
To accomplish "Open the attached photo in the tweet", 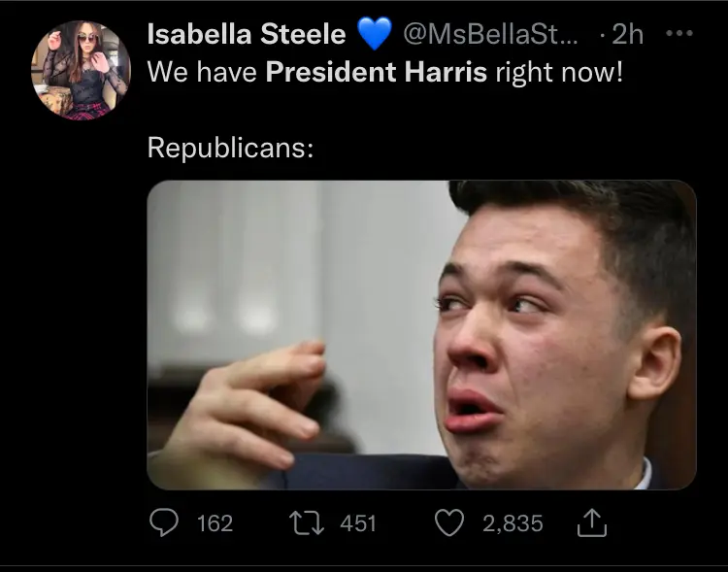I will click(421, 334).
